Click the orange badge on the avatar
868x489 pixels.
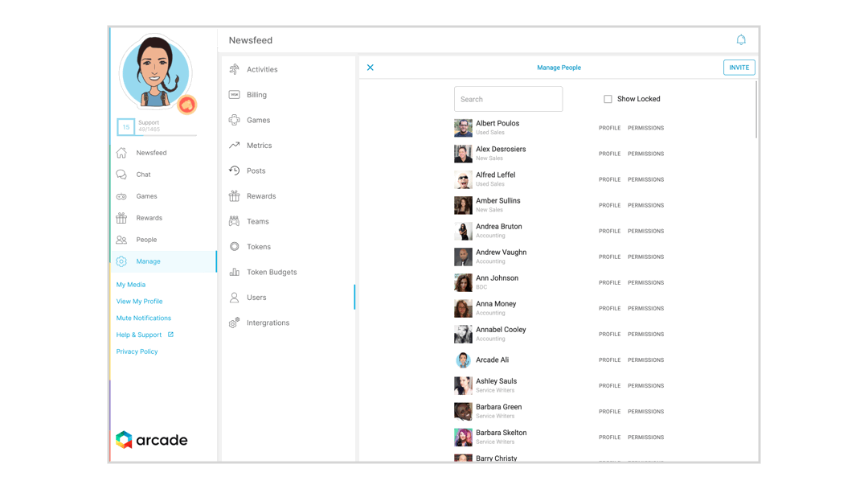point(187,105)
